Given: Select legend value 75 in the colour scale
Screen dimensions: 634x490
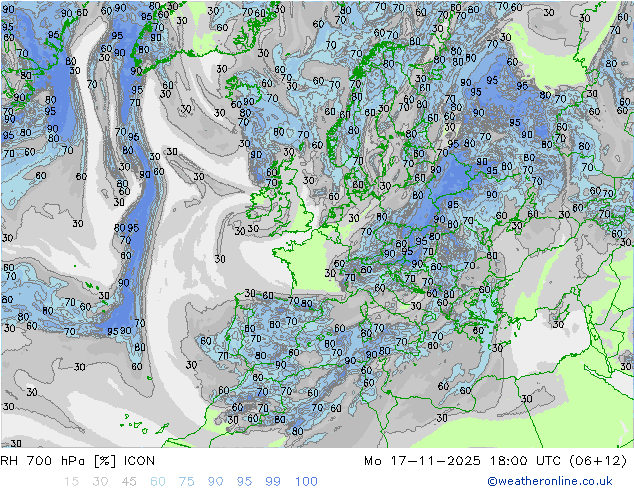Looking at the screenshot, I should [186, 482].
